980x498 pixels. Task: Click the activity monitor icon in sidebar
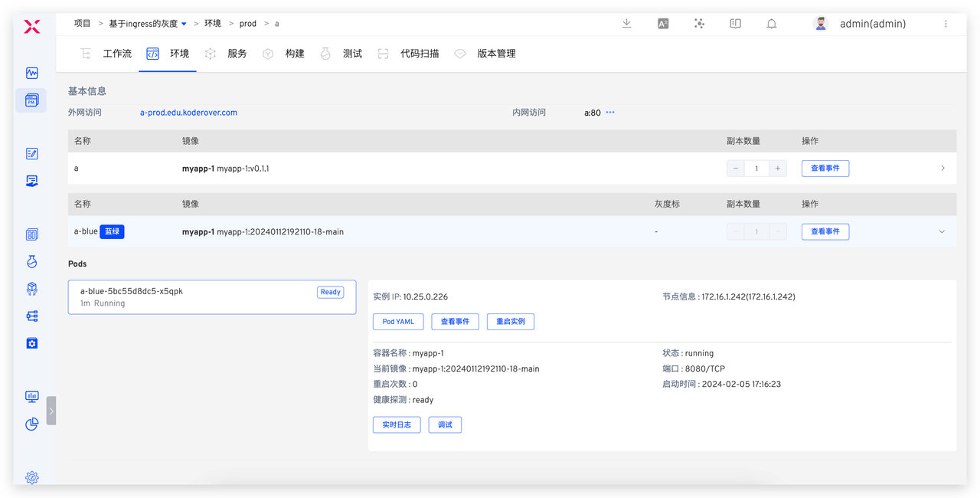(x=31, y=74)
